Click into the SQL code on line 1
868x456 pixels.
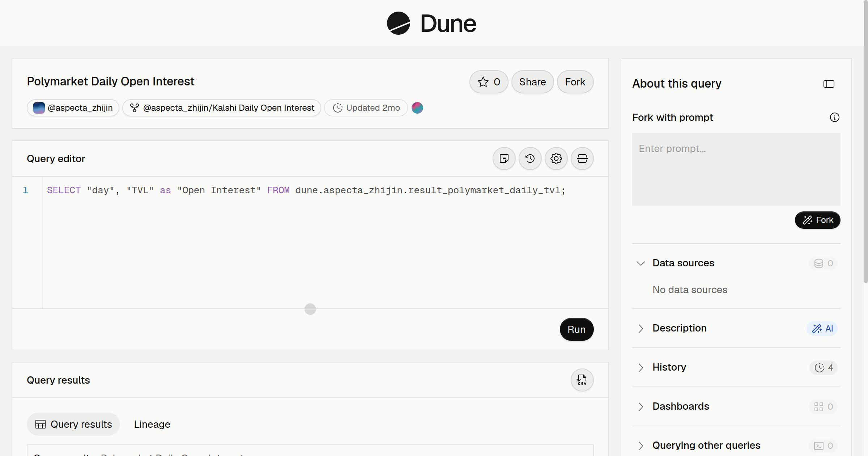pos(306,190)
